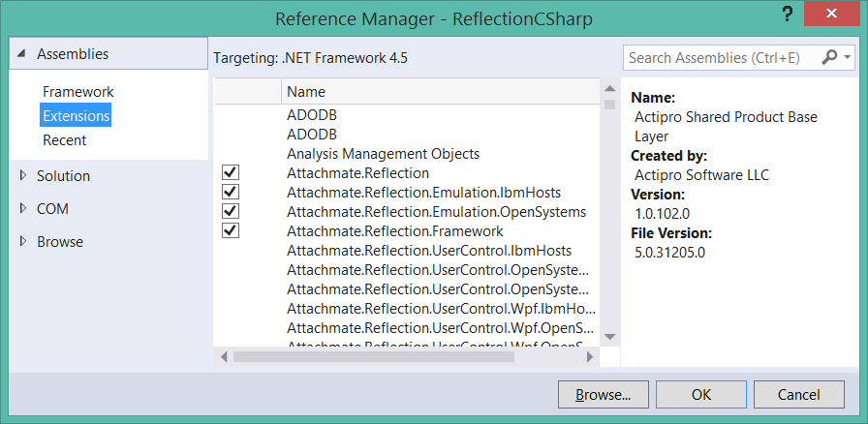868x424 pixels.
Task: Select the Recent category
Action: (64, 140)
